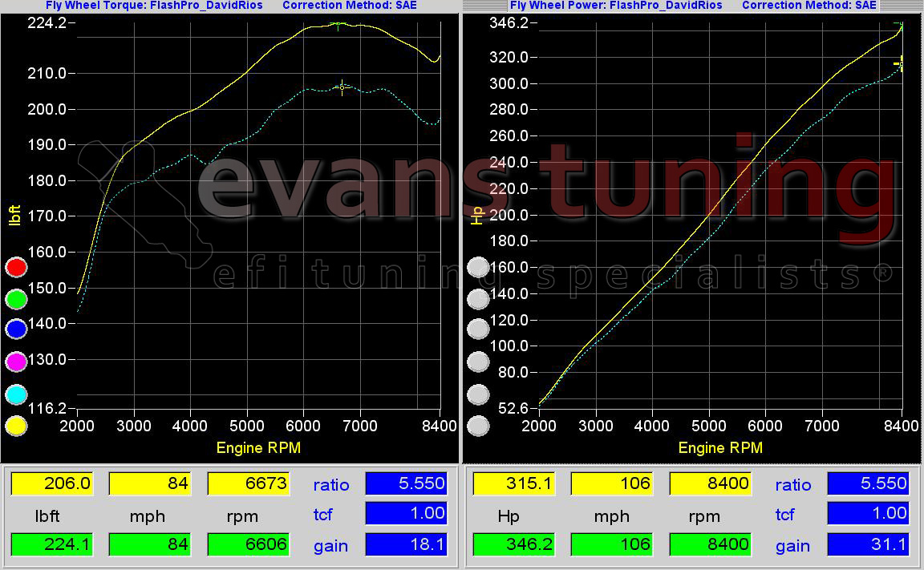Image resolution: width=924 pixels, height=570 pixels.
Task: Click the cyan run-color circle in torque graph
Action: pos(16,394)
